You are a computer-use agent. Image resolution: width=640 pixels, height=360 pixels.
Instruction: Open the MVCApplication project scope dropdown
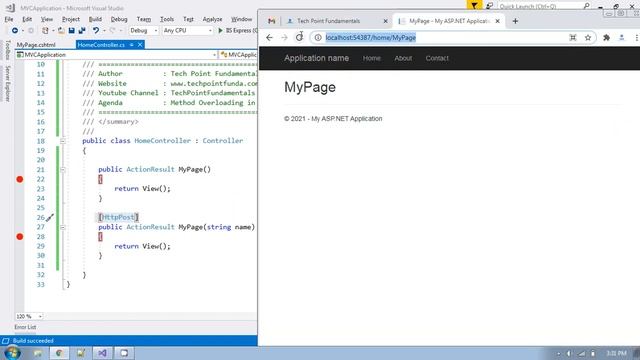click(x=116, y=55)
